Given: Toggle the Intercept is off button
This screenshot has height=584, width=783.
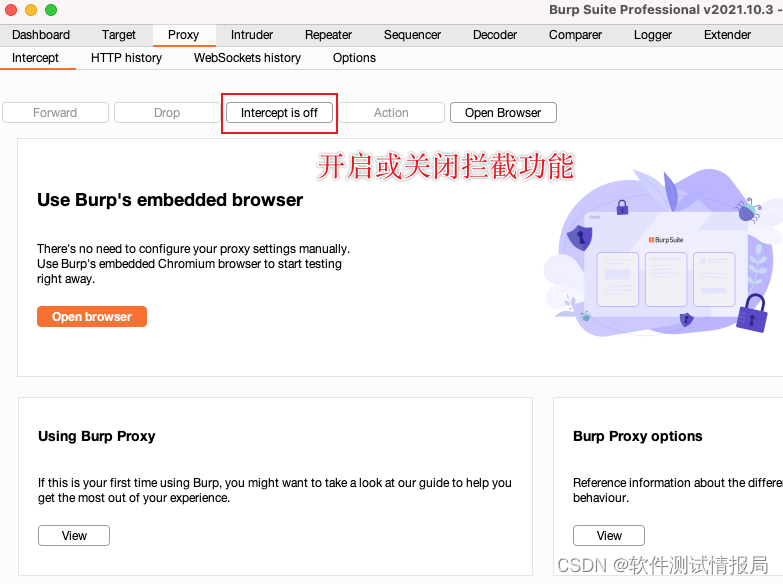Looking at the screenshot, I should point(279,113).
